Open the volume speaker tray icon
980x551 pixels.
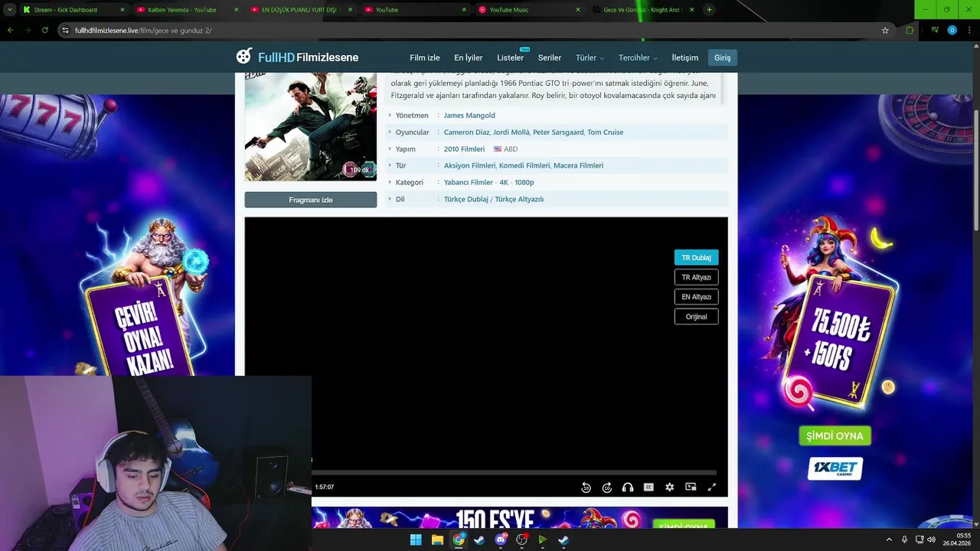click(x=931, y=540)
